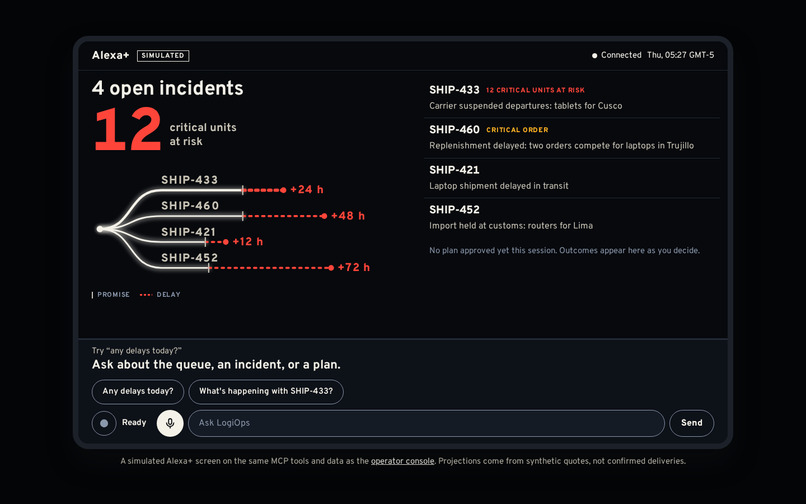Click the '12 CRITICAL UNITS AT RISK' tag
Image resolution: width=806 pixels, height=504 pixels.
[535, 90]
